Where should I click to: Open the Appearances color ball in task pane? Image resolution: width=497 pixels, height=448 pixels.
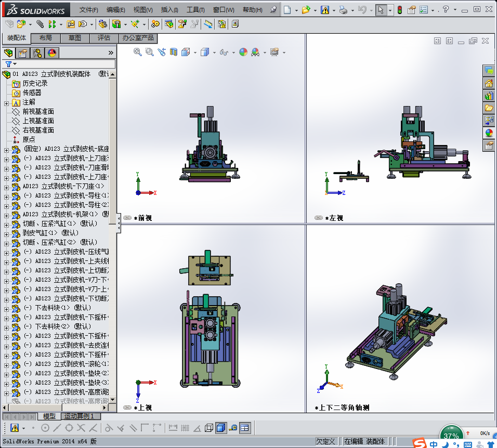(489, 133)
